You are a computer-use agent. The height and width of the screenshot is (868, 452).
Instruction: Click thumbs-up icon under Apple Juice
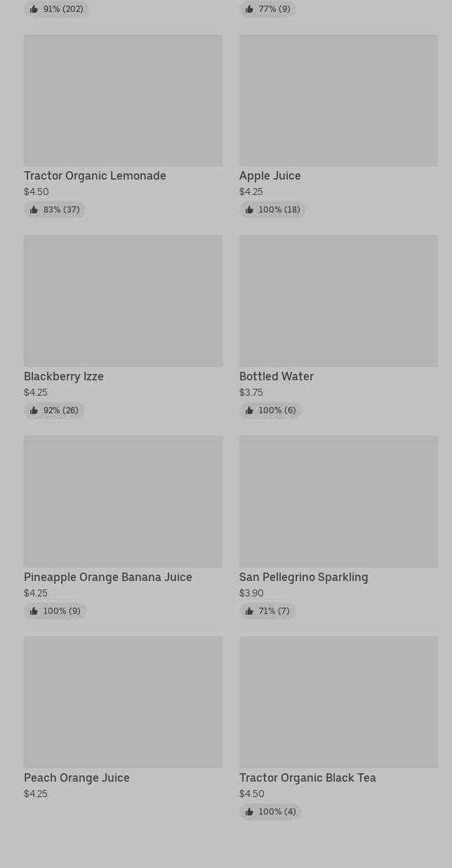(249, 210)
